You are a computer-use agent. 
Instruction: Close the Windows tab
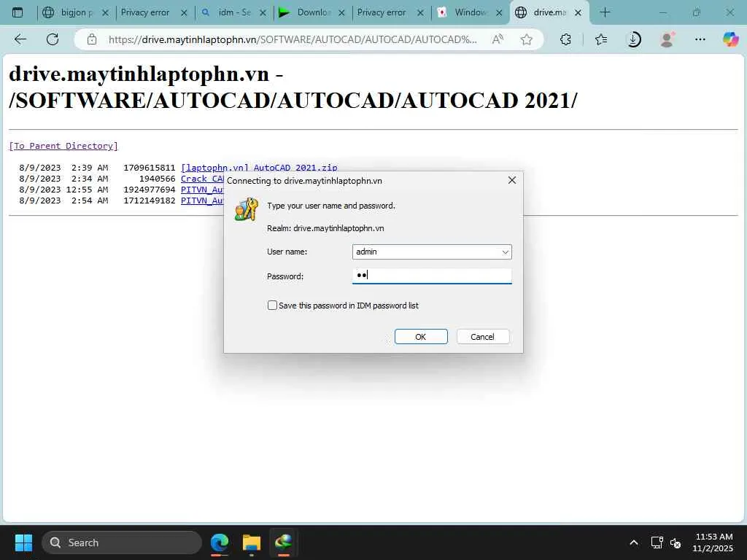click(499, 13)
